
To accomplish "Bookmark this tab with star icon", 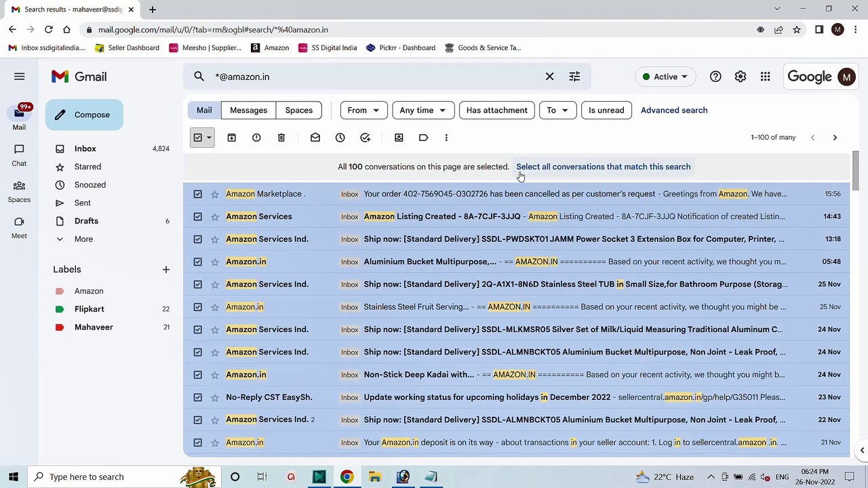I will (x=797, y=30).
